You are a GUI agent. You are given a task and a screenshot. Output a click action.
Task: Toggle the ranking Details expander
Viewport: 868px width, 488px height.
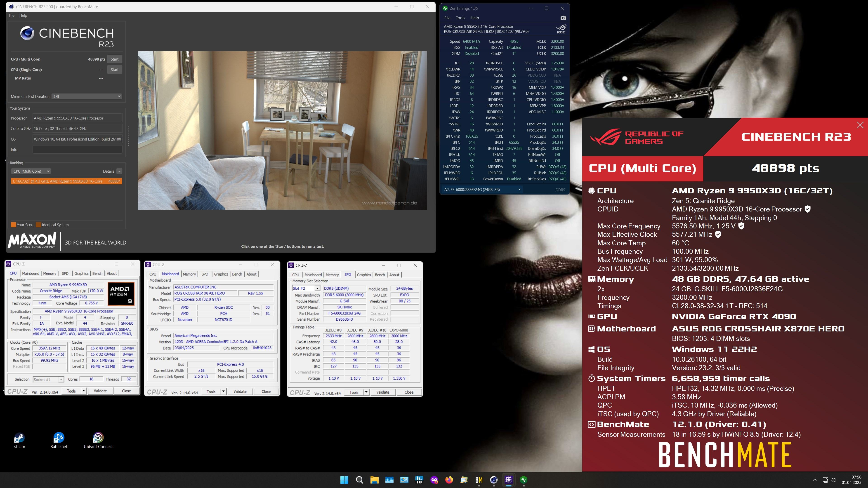[119, 171]
